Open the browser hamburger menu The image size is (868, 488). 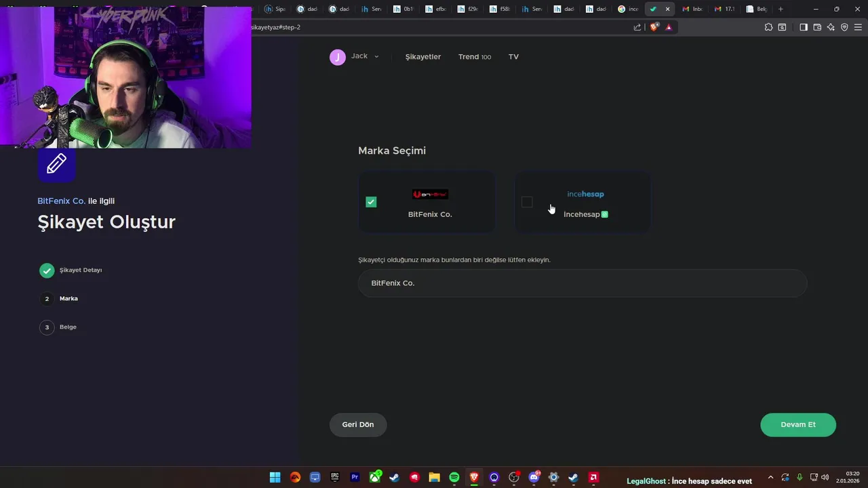(x=859, y=27)
